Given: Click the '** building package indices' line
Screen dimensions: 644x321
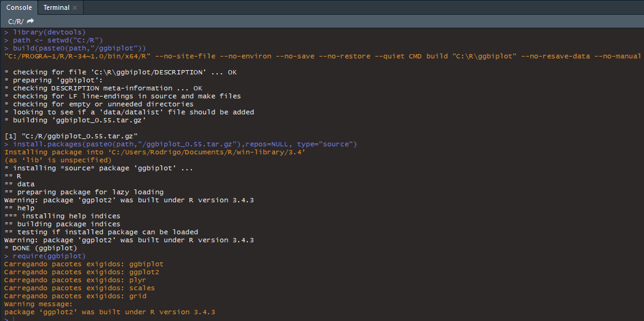Looking at the screenshot, I should (x=62, y=224).
